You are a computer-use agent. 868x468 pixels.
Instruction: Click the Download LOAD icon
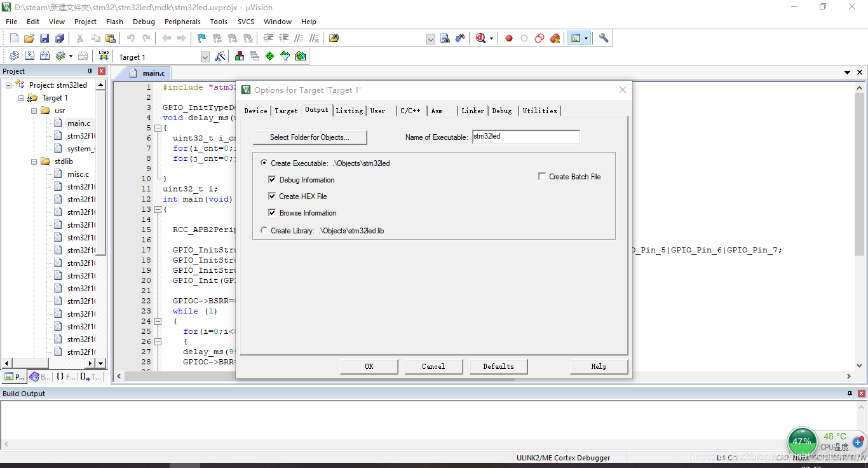click(104, 56)
